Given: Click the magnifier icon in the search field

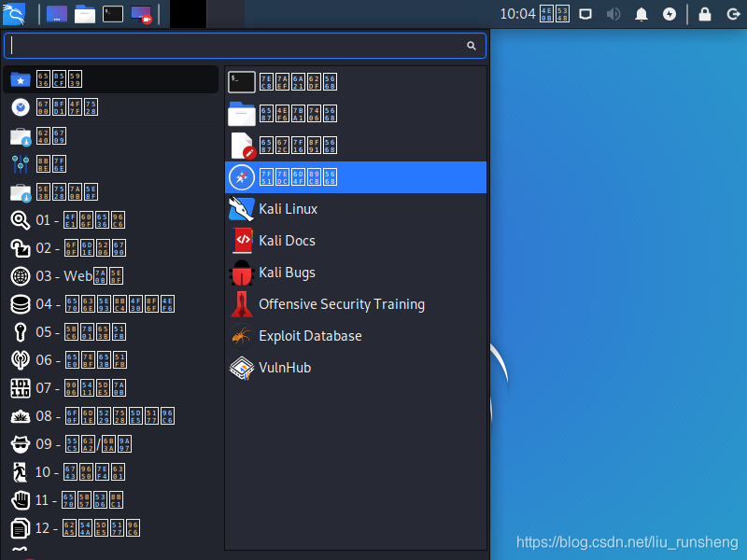Looking at the screenshot, I should (x=472, y=46).
